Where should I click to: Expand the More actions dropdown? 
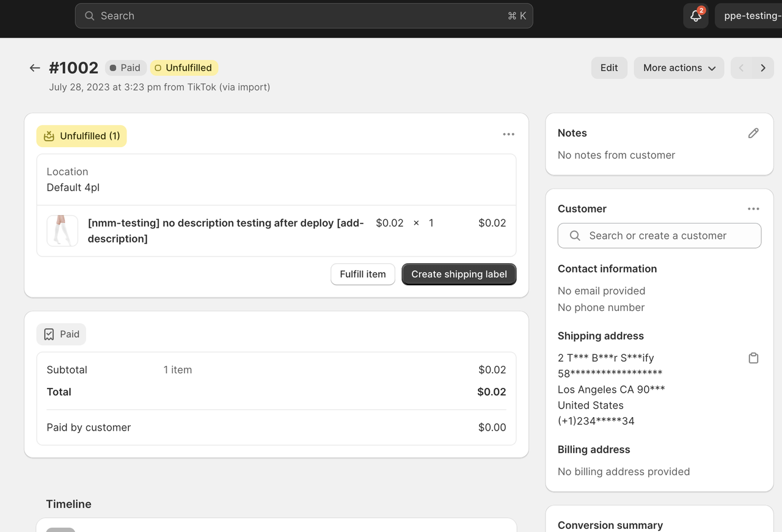(679, 68)
